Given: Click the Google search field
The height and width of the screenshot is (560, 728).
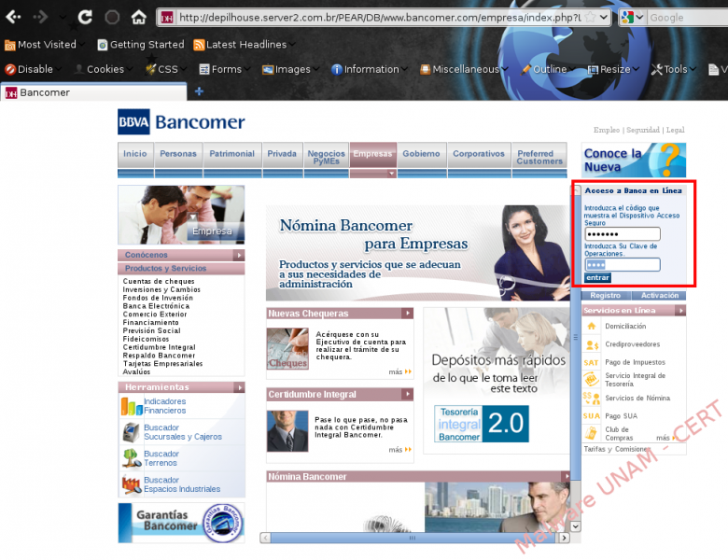Looking at the screenshot, I should coord(687,18).
